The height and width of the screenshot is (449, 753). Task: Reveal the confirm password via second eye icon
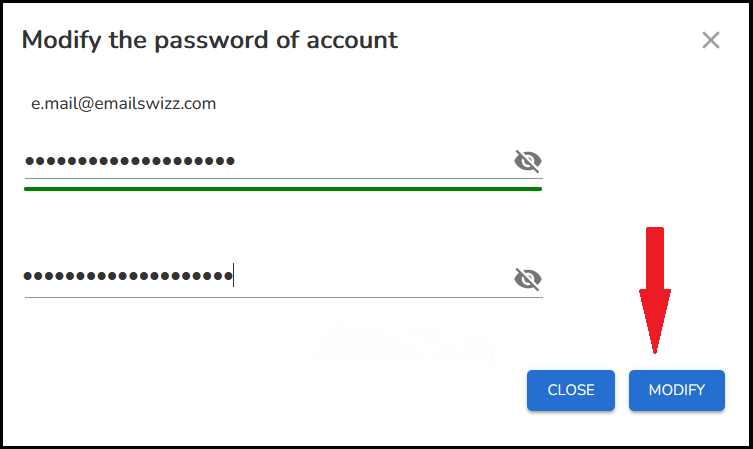tap(528, 279)
